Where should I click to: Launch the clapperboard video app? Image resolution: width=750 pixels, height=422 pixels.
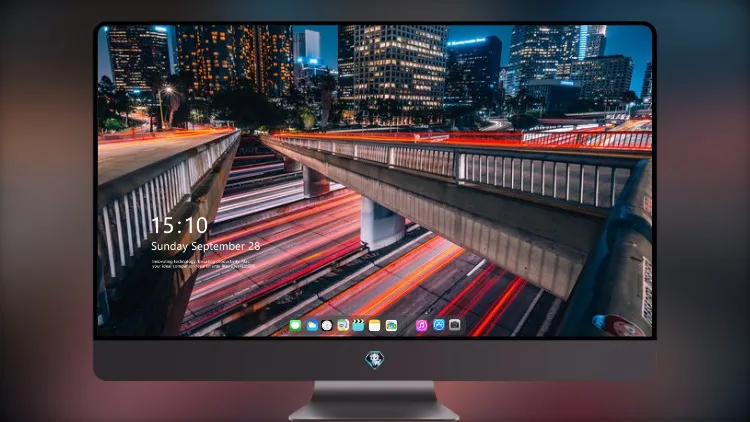coord(358,325)
